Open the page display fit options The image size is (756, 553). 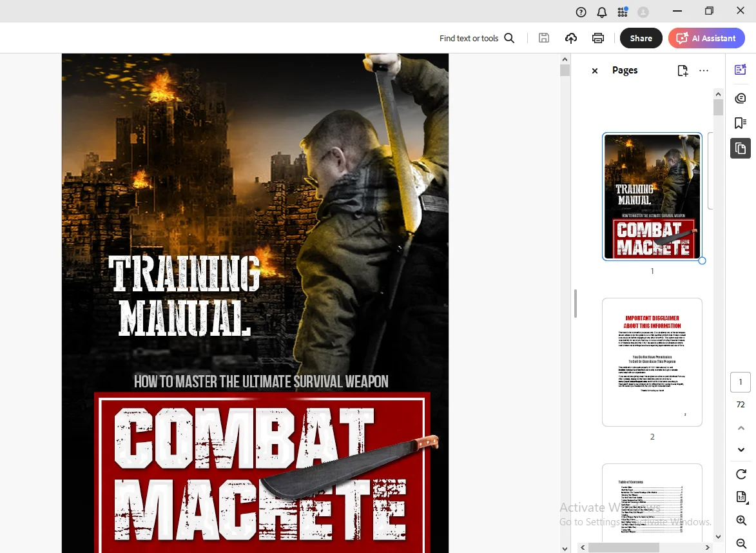click(x=742, y=496)
